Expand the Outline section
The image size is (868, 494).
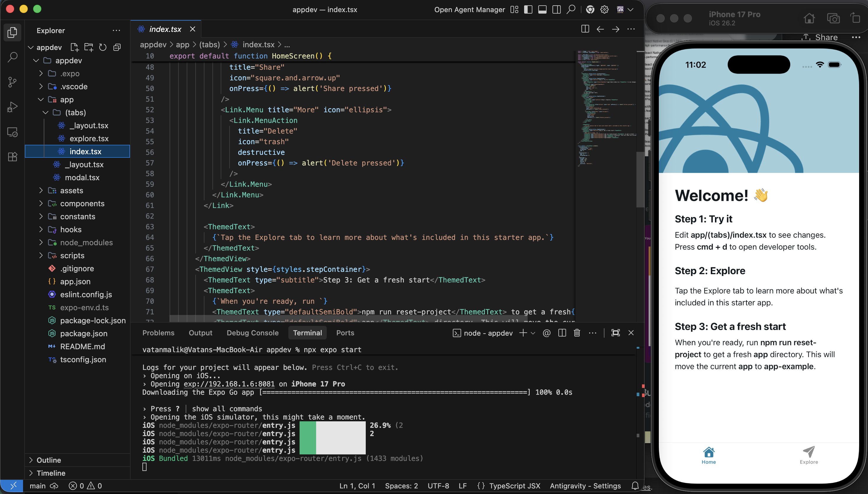tap(49, 460)
